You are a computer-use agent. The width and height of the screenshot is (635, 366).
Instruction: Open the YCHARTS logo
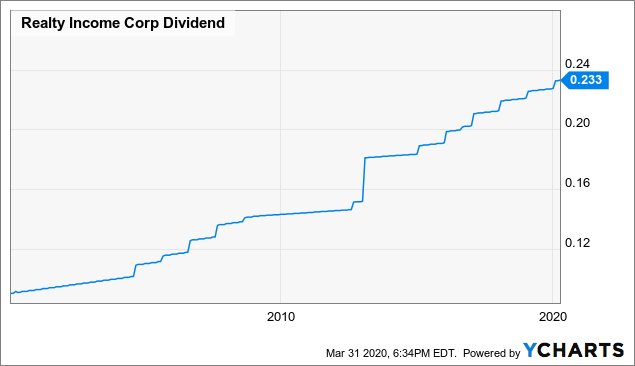click(573, 350)
